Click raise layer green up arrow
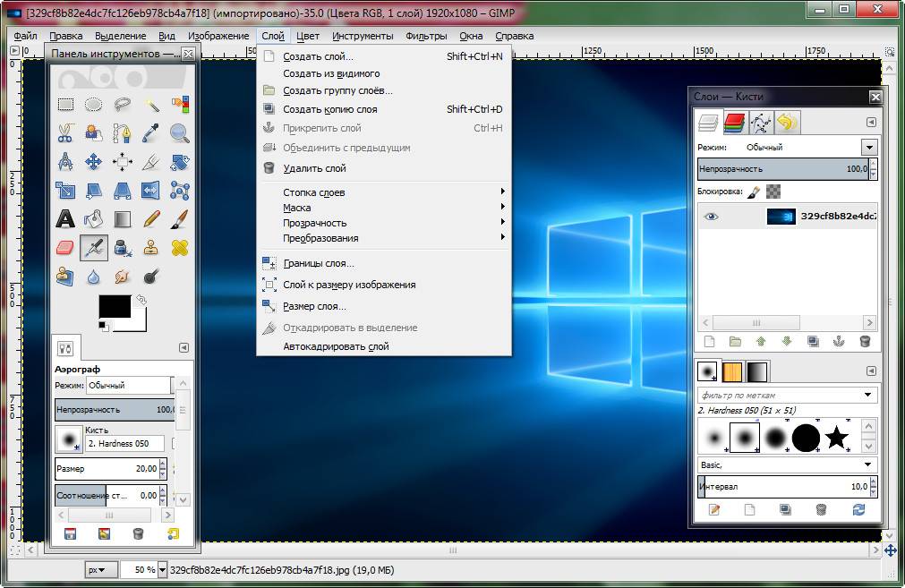905x588 pixels. pos(761,342)
